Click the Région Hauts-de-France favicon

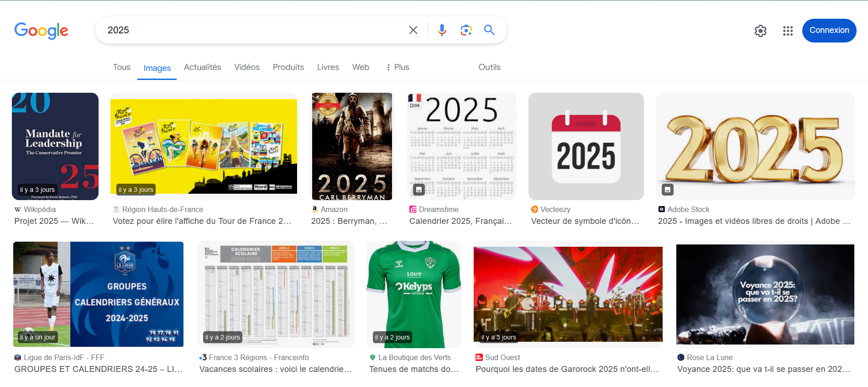tap(116, 209)
